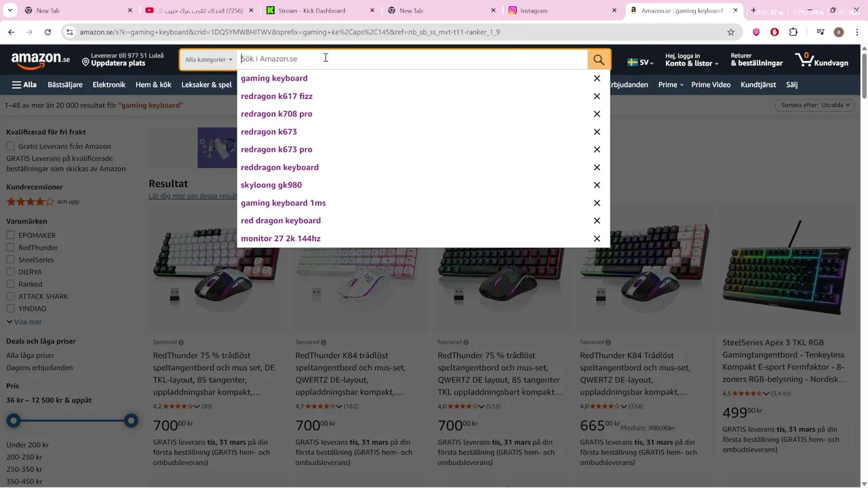The image size is (868, 488).
Task: Bookmark this page with the star icon
Action: click(731, 32)
